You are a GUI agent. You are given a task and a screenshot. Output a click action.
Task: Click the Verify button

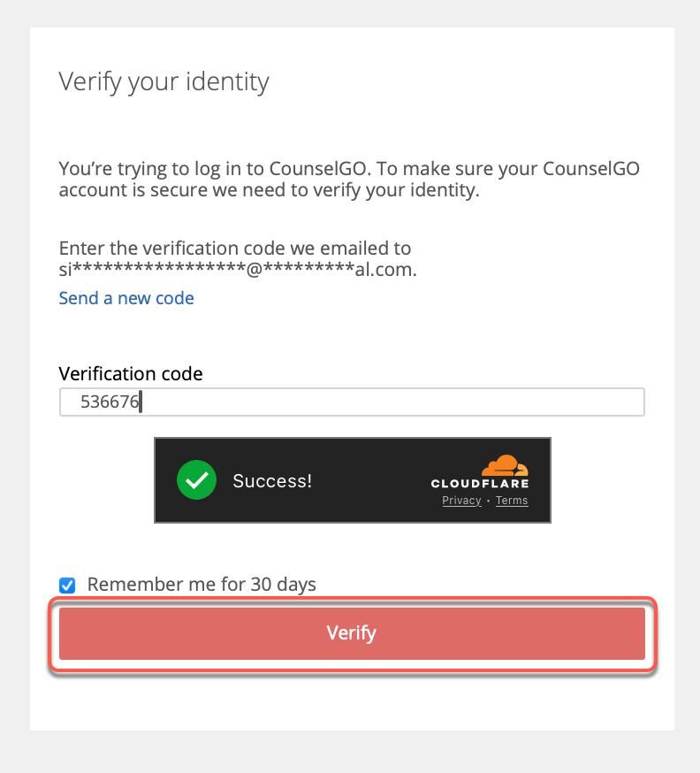(x=352, y=633)
